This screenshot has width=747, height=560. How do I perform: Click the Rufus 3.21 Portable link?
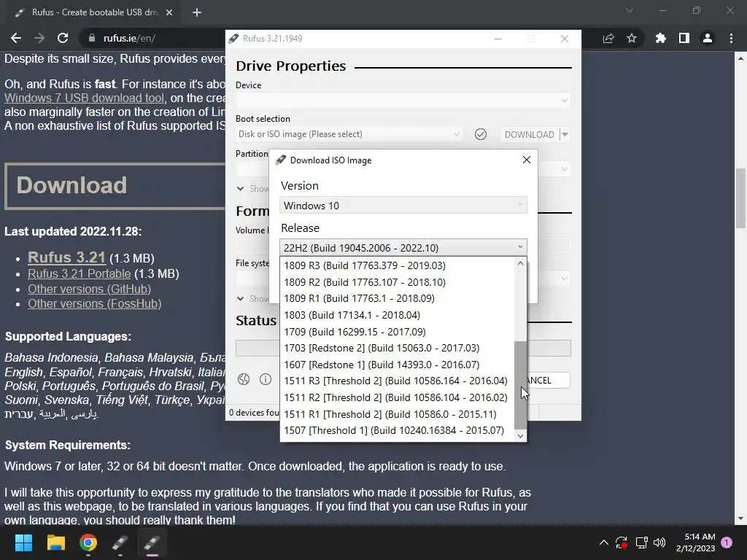(x=79, y=274)
